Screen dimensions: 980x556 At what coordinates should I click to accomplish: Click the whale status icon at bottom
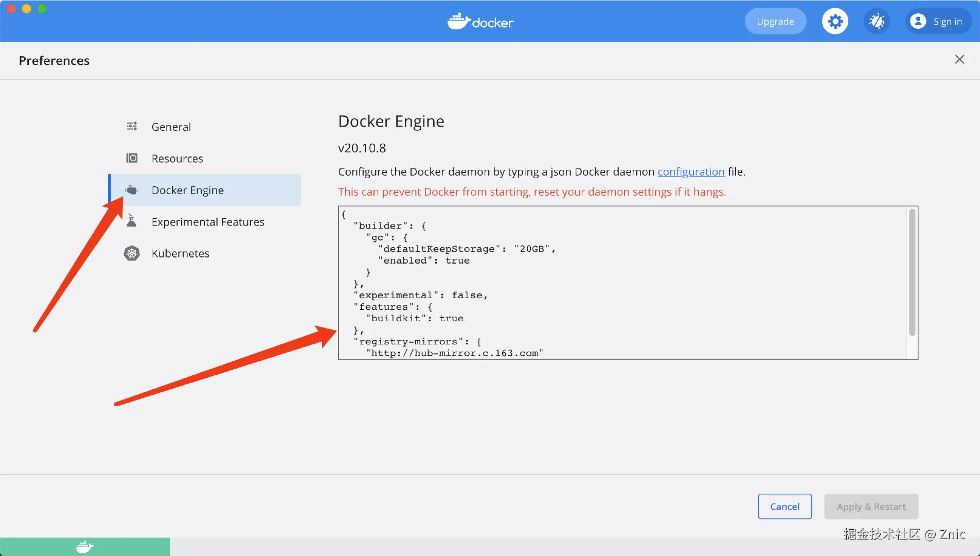85,547
